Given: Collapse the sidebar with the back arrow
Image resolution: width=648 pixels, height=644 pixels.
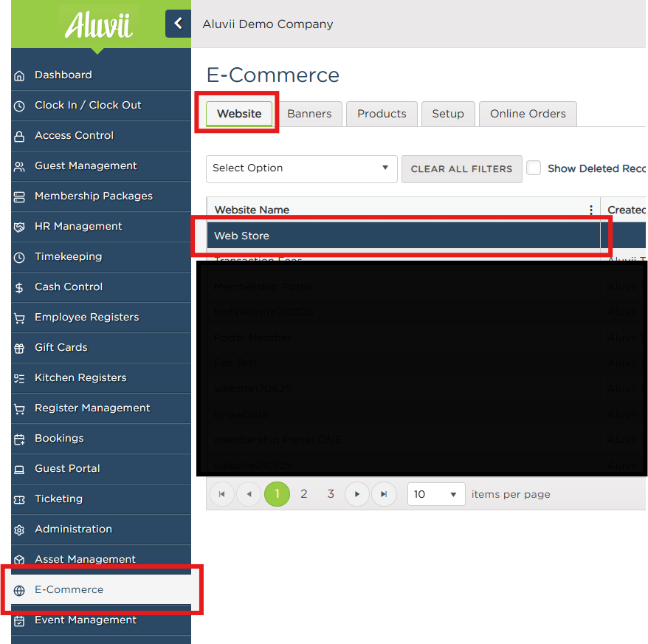Looking at the screenshot, I should pos(178,24).
